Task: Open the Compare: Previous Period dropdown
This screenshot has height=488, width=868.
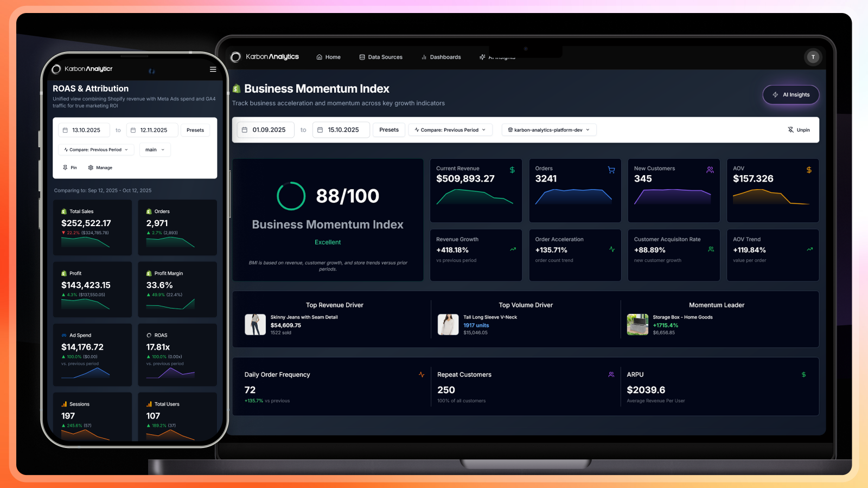Action: click(x=450, y=130)
